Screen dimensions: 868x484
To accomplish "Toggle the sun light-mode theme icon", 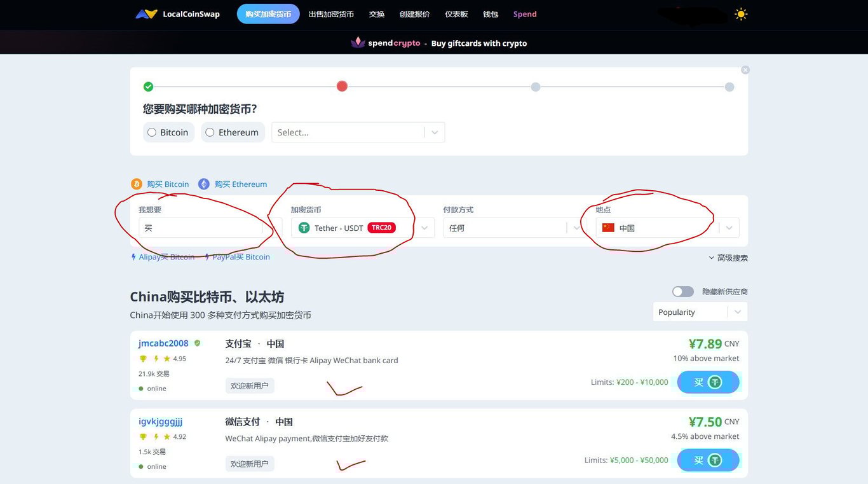I will (741, 14).
